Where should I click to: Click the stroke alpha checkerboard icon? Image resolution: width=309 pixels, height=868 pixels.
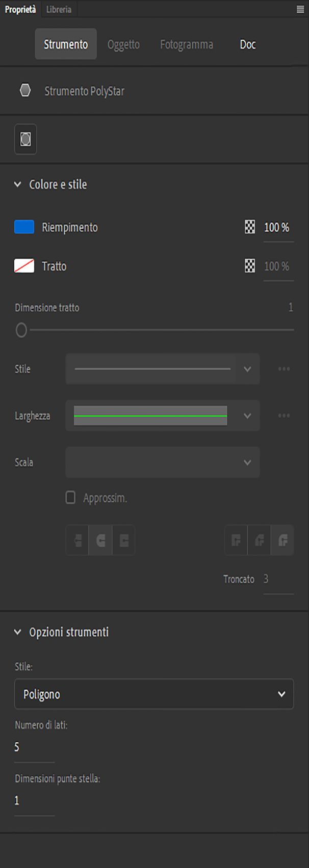(250, 266)
